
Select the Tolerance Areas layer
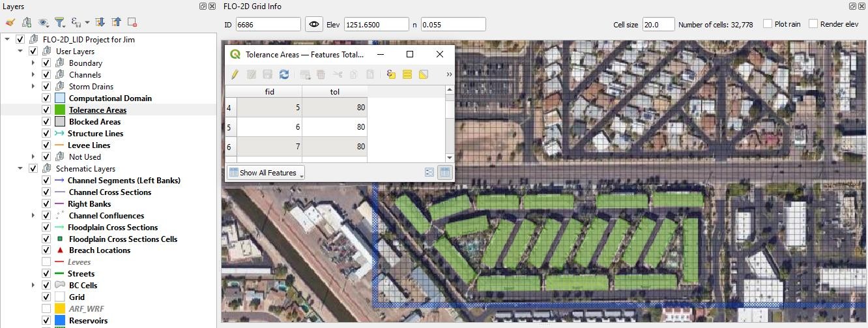pos(98,110)
